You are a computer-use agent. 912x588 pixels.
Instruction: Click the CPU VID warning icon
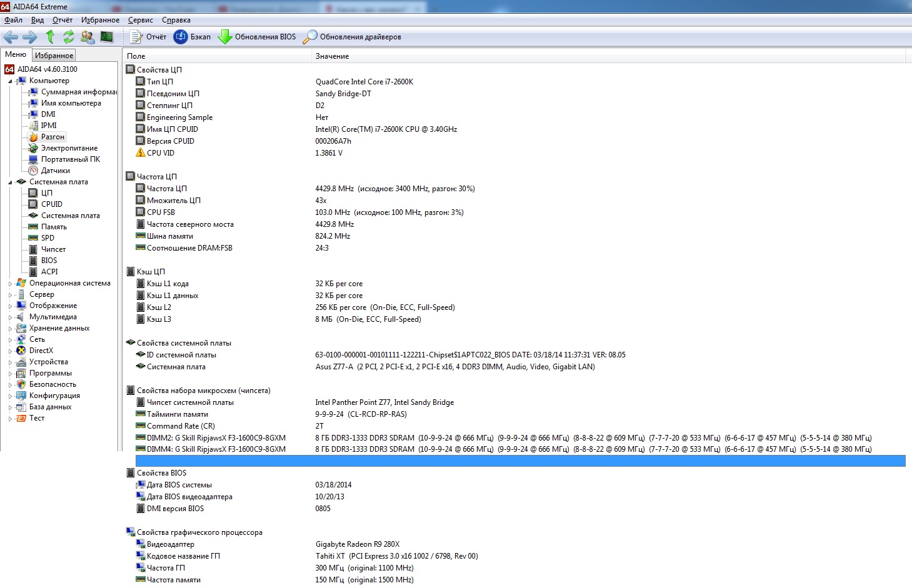141,152
